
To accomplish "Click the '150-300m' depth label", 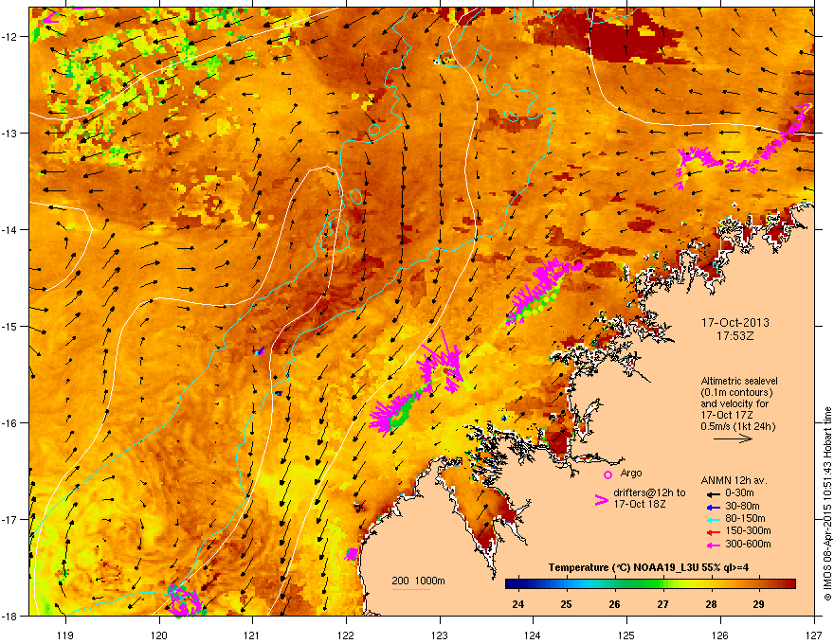I will [x=748, y=530].
